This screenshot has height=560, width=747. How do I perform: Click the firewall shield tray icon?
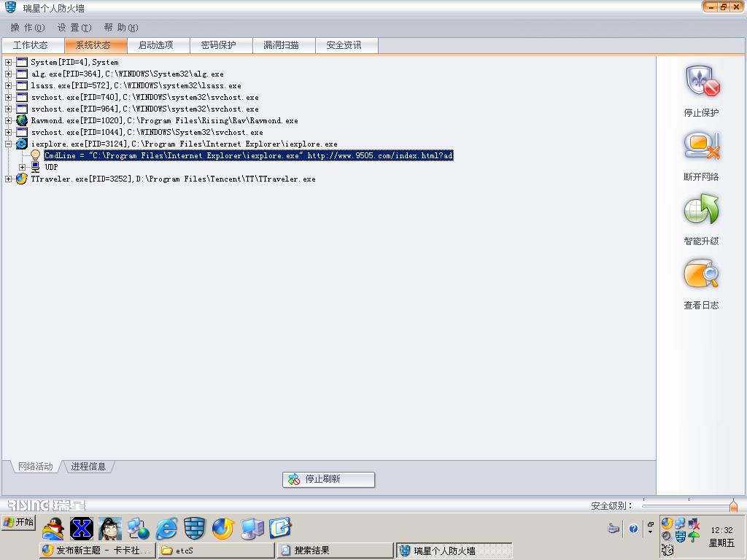[681, 537]
